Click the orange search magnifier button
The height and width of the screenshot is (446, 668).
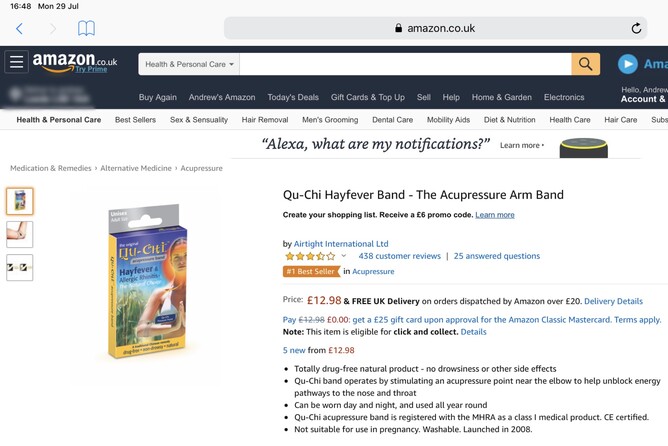point(585,64)
